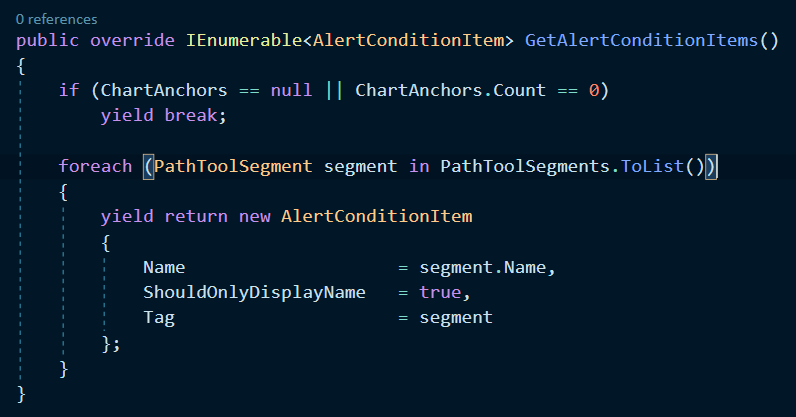Click segment.Name on the Name line
796x417 pixels.
pos(486,267)
